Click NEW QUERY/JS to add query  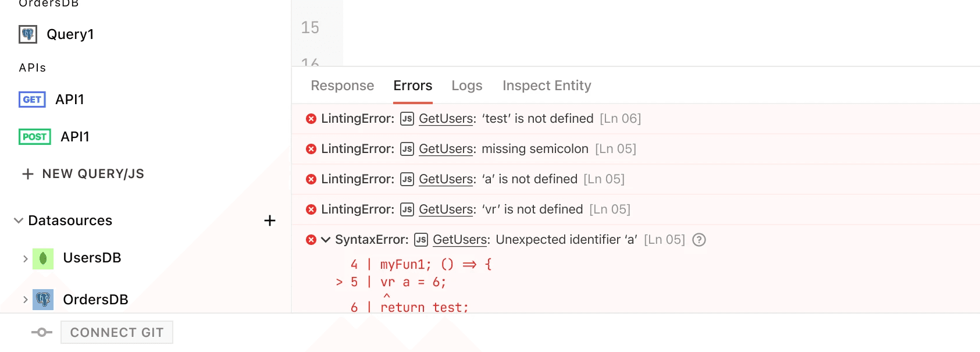pos(83,174)
